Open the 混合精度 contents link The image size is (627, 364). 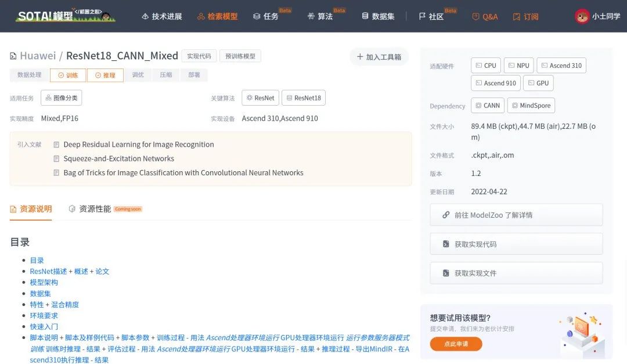click(65, 305)
